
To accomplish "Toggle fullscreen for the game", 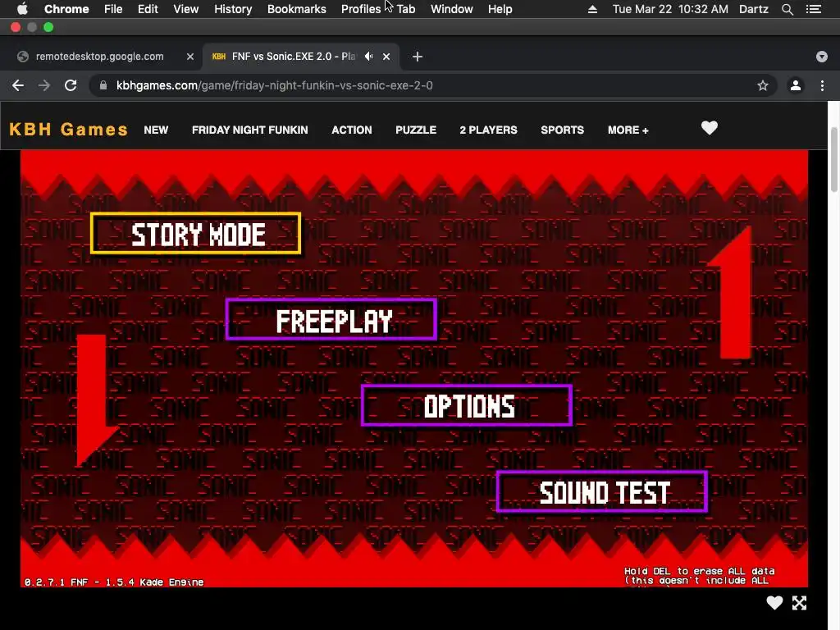I will point(799,603).
